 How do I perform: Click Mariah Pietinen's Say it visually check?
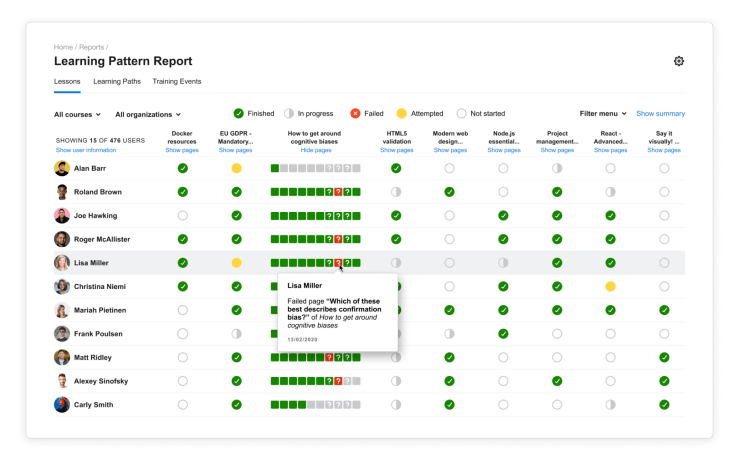click(664, 310)
